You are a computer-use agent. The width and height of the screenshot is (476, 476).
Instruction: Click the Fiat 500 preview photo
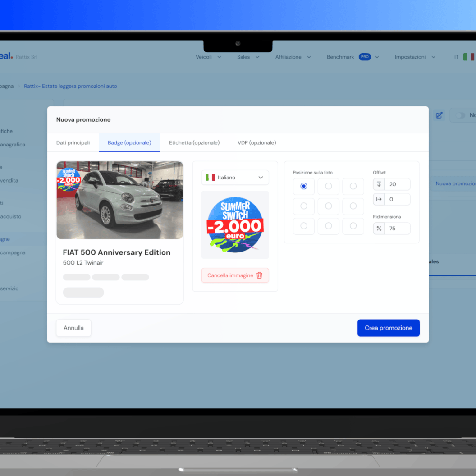tap(119, 200)
